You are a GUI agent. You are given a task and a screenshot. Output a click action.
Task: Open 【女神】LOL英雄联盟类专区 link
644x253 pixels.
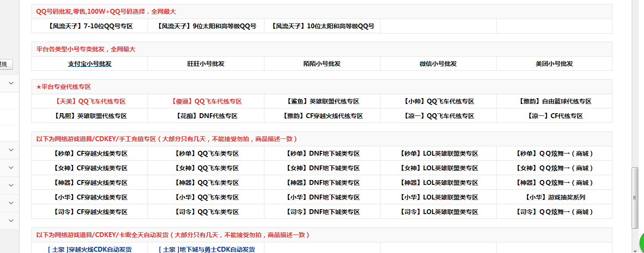(x=438, y=168)
